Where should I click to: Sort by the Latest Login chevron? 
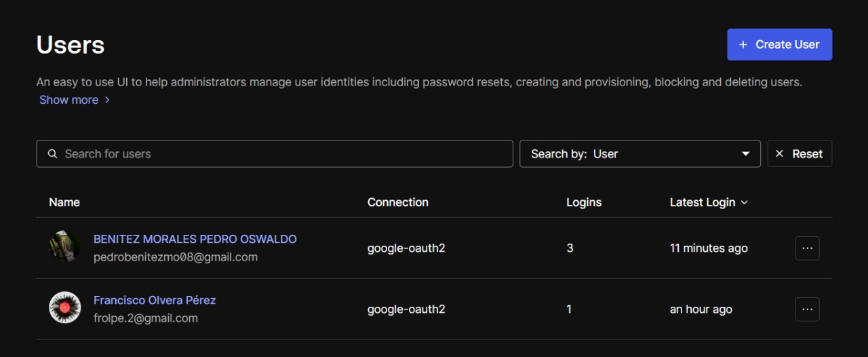pos(745,203)
